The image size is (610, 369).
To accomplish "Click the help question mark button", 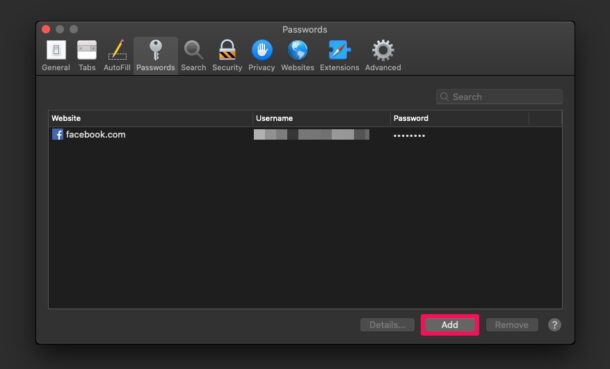I will pos(554,325).
